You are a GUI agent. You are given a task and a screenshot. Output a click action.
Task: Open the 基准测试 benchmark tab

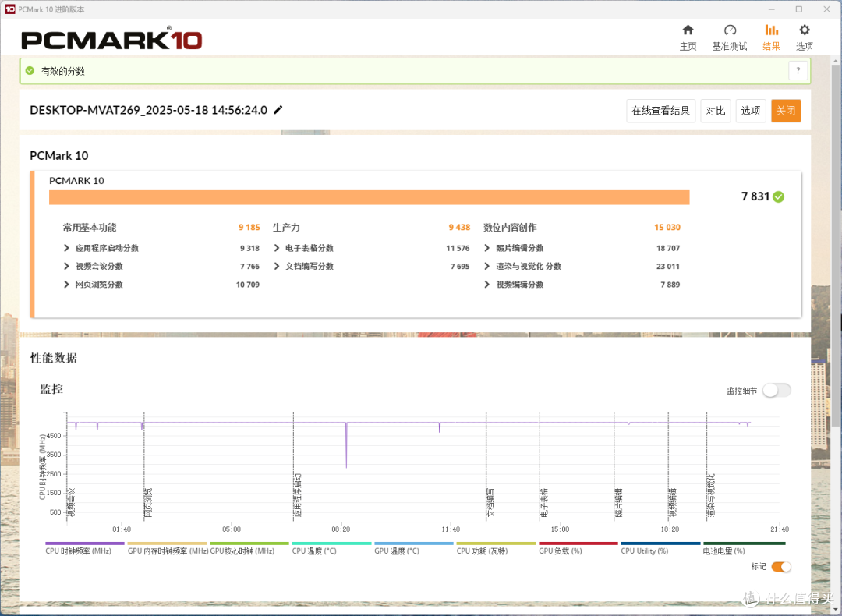pyautogui.click(x=729, y=37)
